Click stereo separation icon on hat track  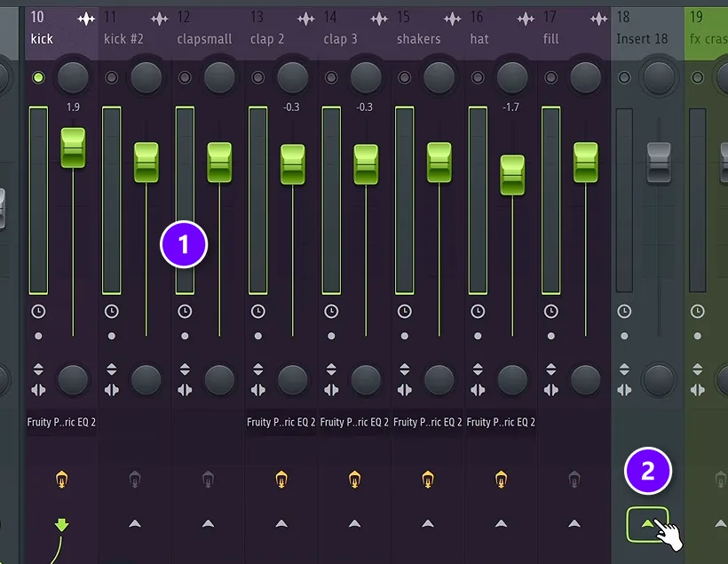click(478, 390)
